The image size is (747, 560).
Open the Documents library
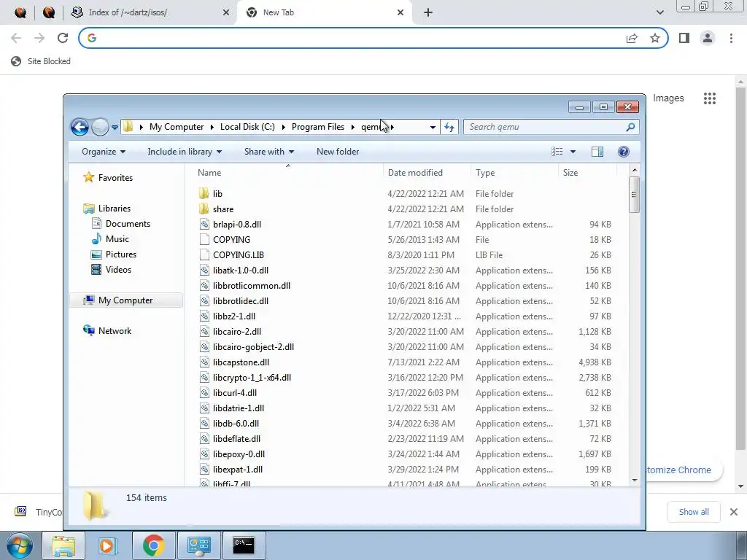(x=128, y=223)
